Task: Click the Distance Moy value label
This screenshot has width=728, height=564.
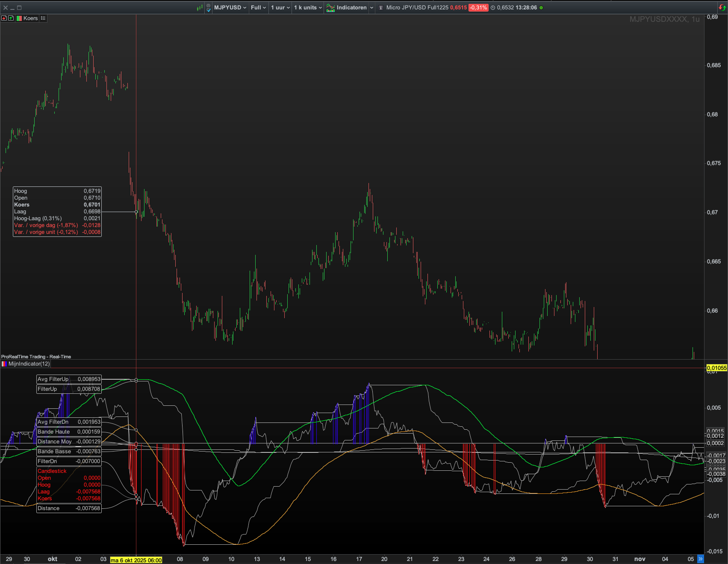Action: [x=69, y=442]
